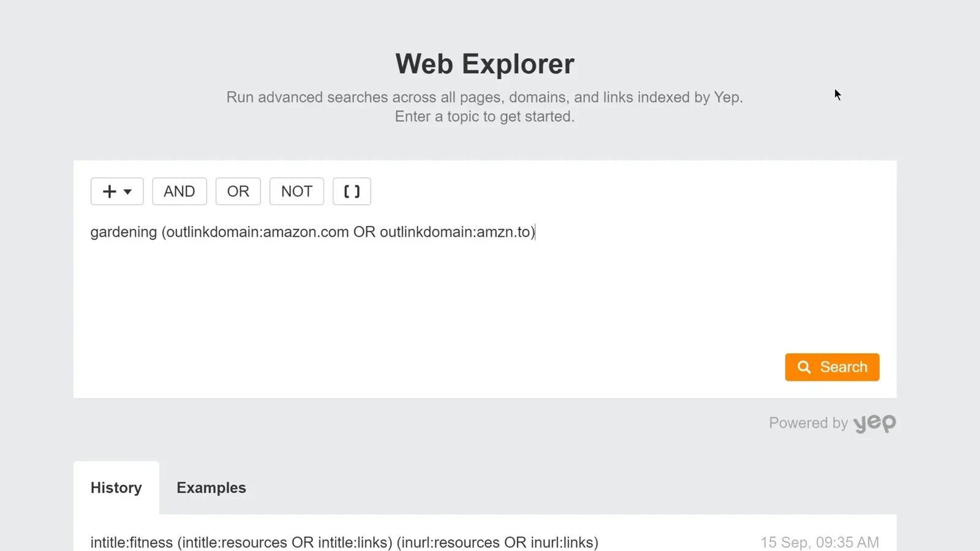Screen dimensions: 980x551
Task: Click the magnifying glass icon in Search
Action: pyautogui.click(x=804, y=367)
